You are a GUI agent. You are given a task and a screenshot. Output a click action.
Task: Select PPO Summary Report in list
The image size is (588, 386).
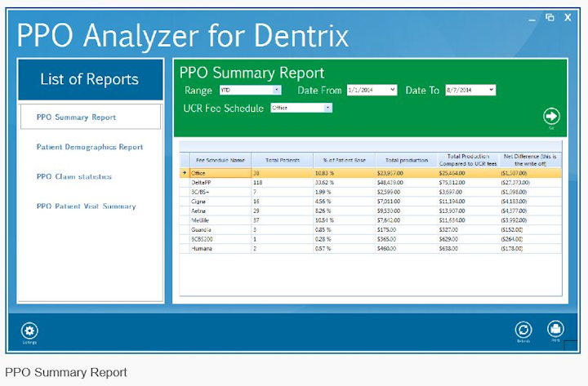point(91,117)
